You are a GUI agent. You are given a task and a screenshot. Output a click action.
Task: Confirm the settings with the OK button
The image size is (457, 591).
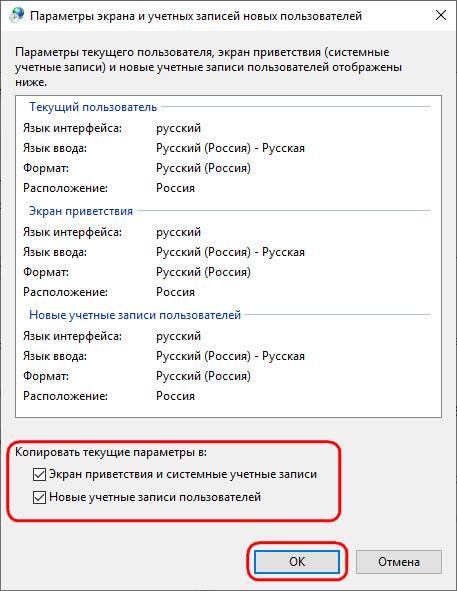[x=297, y=562]
